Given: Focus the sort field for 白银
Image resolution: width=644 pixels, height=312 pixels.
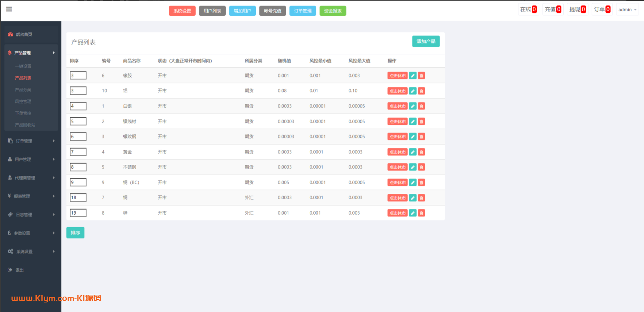Looking at the screenshot, I should (x=78, y=106).
